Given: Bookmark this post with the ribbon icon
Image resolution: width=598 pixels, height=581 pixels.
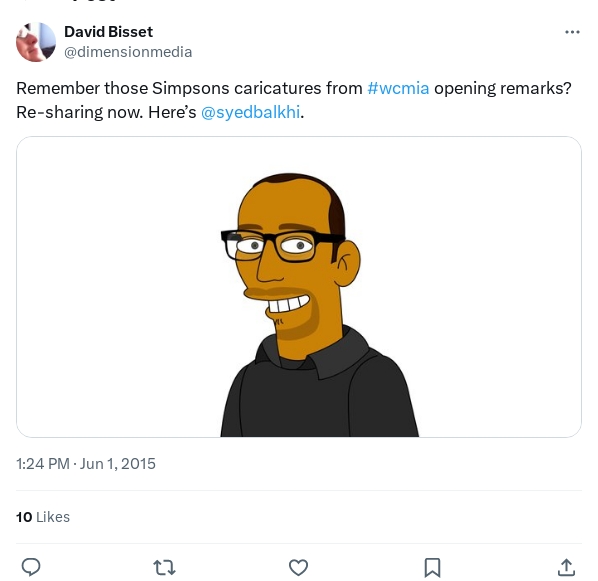Looking at the screenshot, I should coord(432,568).
